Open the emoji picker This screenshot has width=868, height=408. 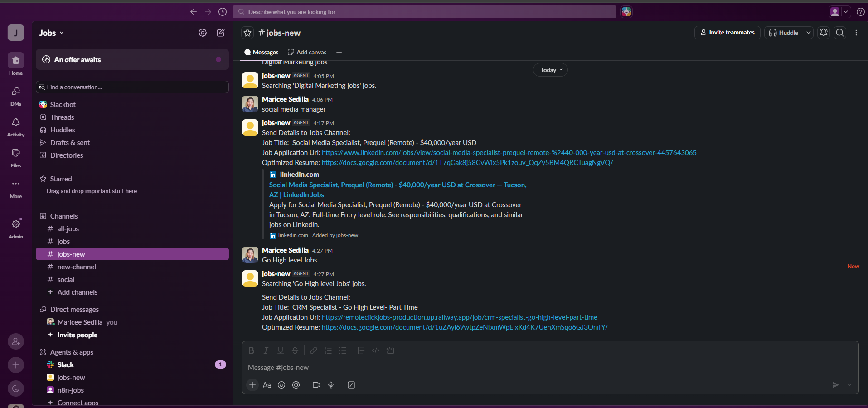tap(281, 385)
